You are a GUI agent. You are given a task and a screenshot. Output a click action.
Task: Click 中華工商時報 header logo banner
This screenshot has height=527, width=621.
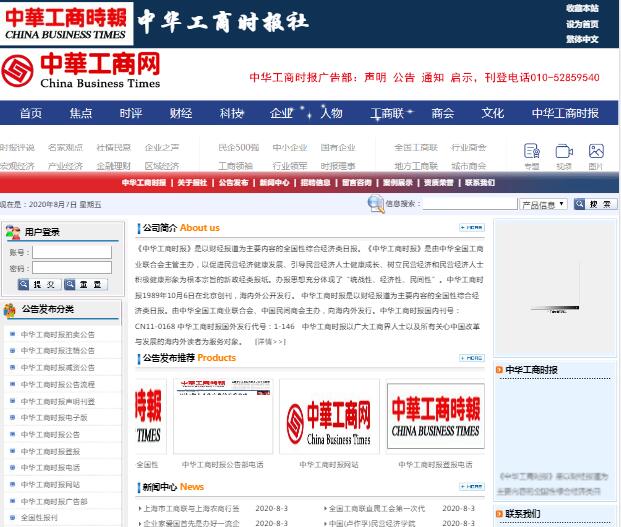[67, 23]
